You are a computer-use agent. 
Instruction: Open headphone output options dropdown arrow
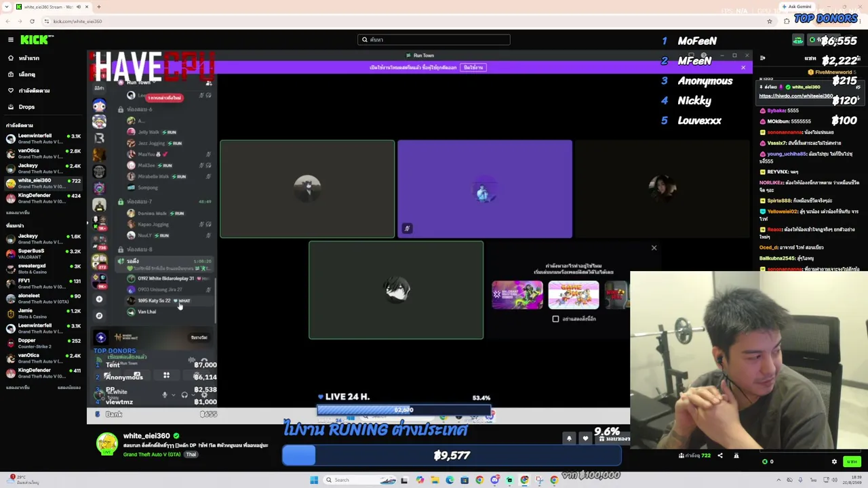pyautogui.click(x=193, y=394)
